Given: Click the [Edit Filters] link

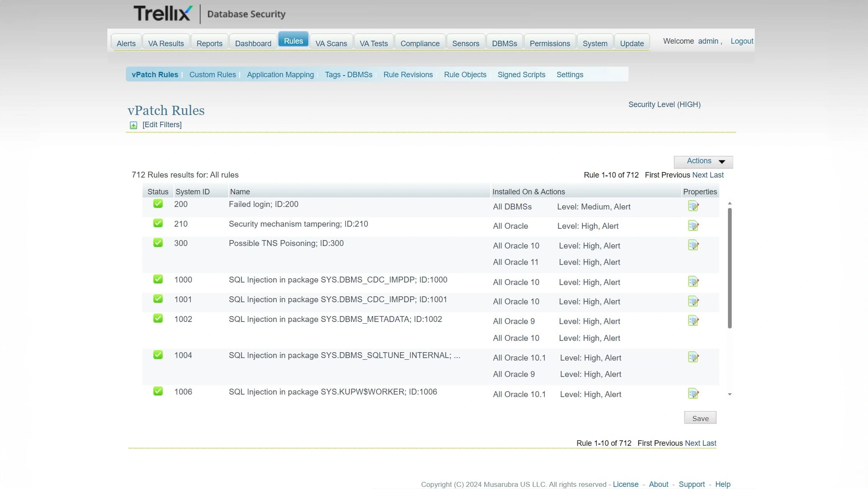Looking at the screenshot, I should (x=162, y=124).
